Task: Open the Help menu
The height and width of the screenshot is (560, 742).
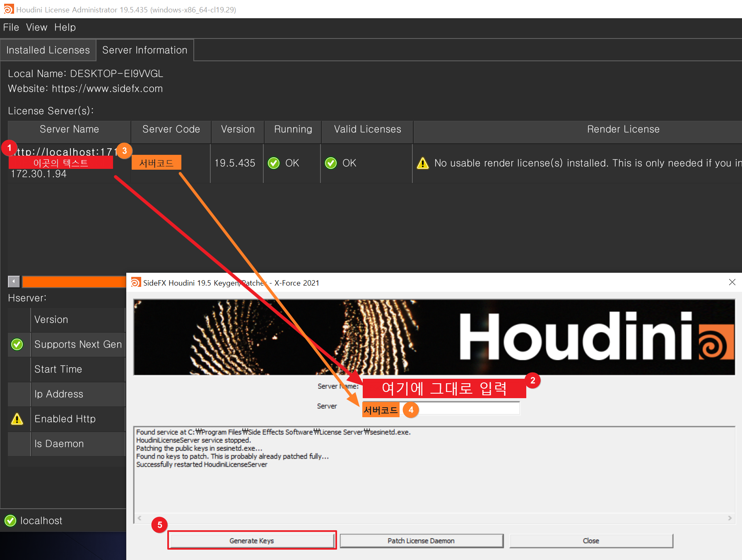Action: point(65,27)
